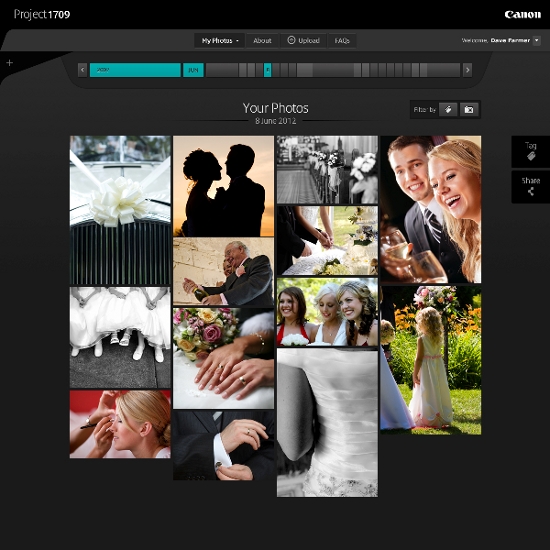This screenshot has width=550, height=550.
Task: Click the plus icon at top left
Action: coord(10,63)
